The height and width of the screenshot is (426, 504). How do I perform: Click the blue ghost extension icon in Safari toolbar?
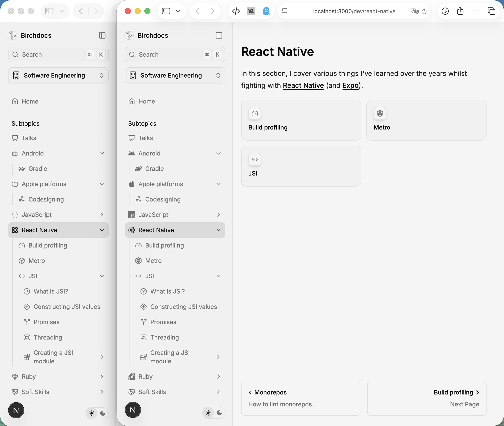(x=266, y=11)
